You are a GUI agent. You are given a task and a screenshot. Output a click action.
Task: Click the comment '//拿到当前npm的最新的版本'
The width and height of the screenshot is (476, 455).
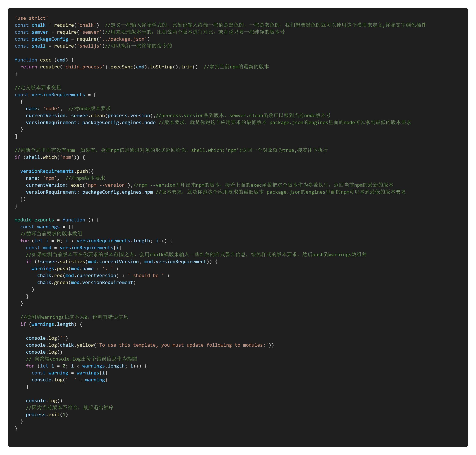click(x=236, y=67)
